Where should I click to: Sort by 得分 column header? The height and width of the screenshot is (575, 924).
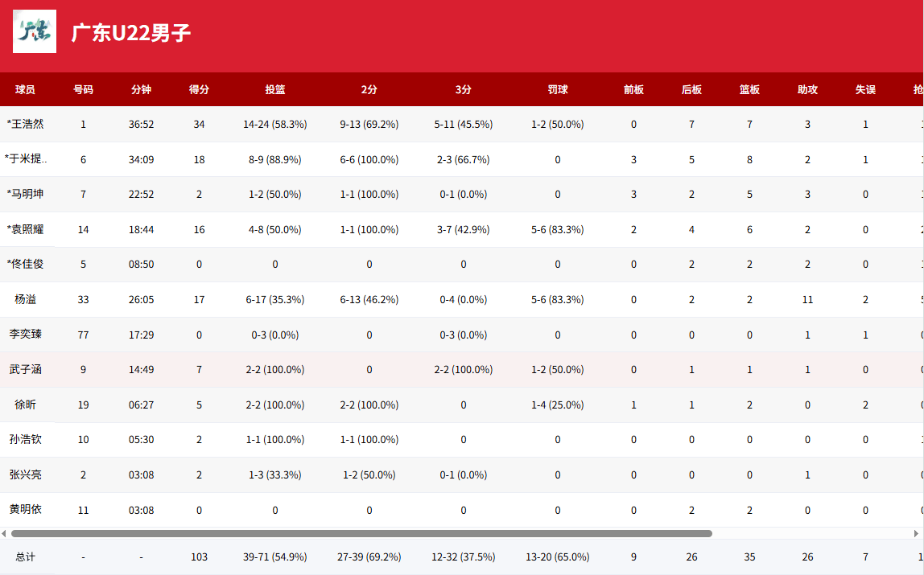(x=199, y=89)
